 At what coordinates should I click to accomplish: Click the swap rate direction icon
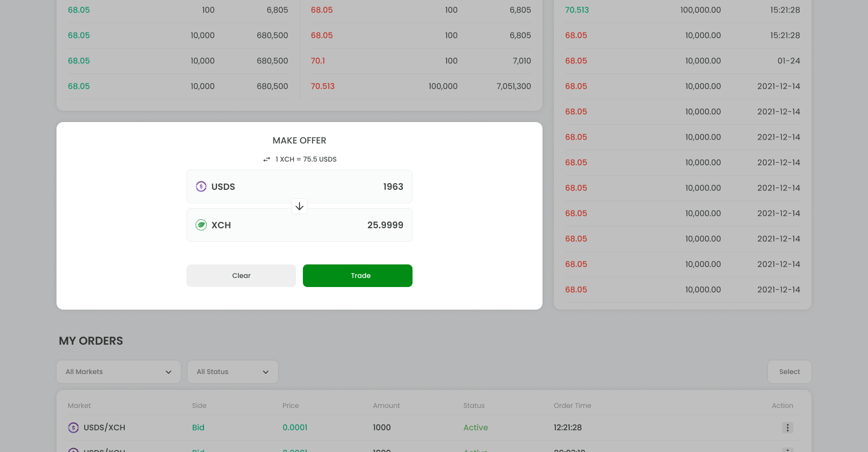[x=267, y=159]
